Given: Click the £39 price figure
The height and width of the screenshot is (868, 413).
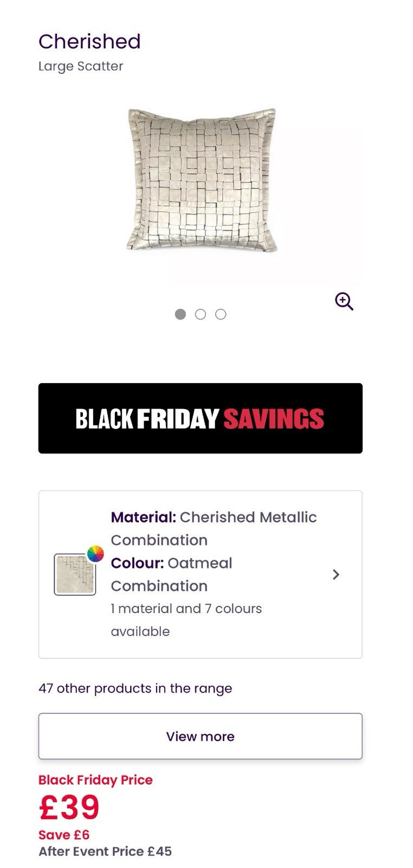Looking at the screenshot, I should coord(69,807).
